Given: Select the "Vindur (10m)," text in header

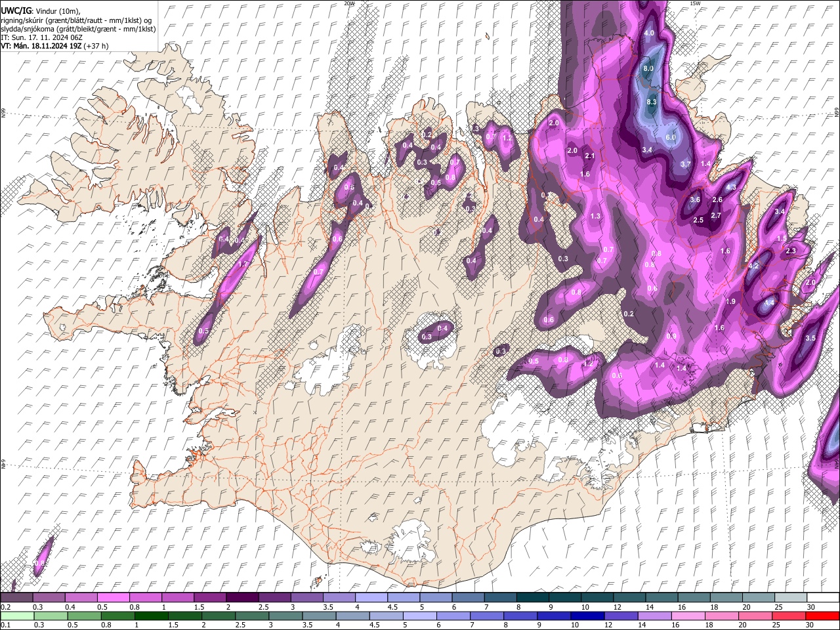Looking at the screenshot, I should point(59,11).
